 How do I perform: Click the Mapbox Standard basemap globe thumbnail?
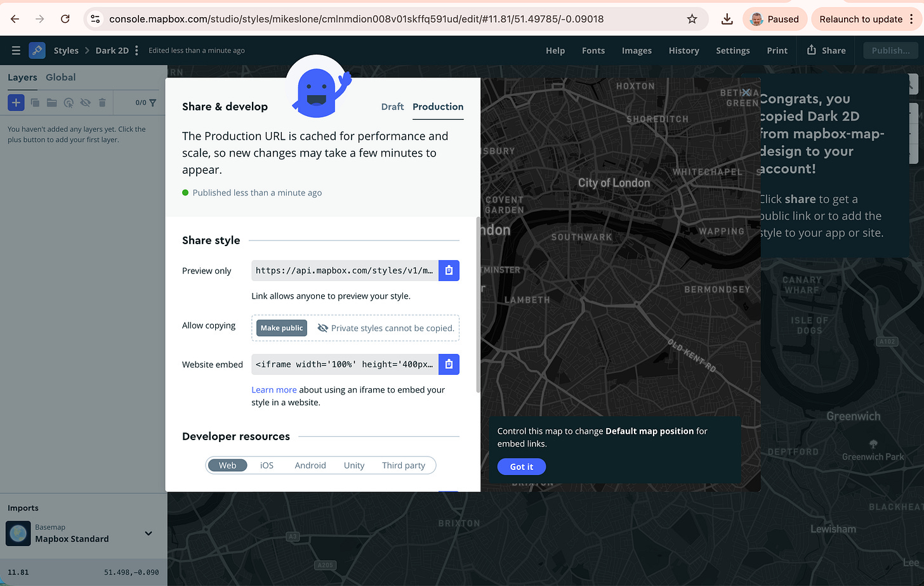coord(18,533)
